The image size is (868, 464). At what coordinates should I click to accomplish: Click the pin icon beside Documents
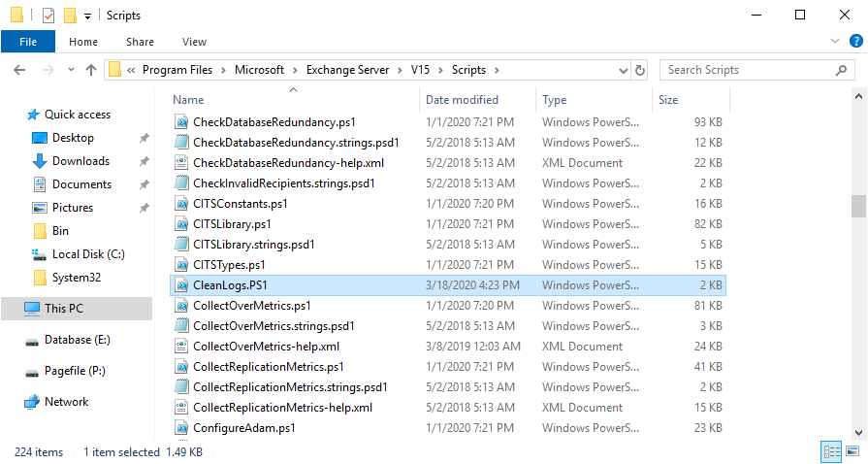pyautogui.click(x=144, y=184)
